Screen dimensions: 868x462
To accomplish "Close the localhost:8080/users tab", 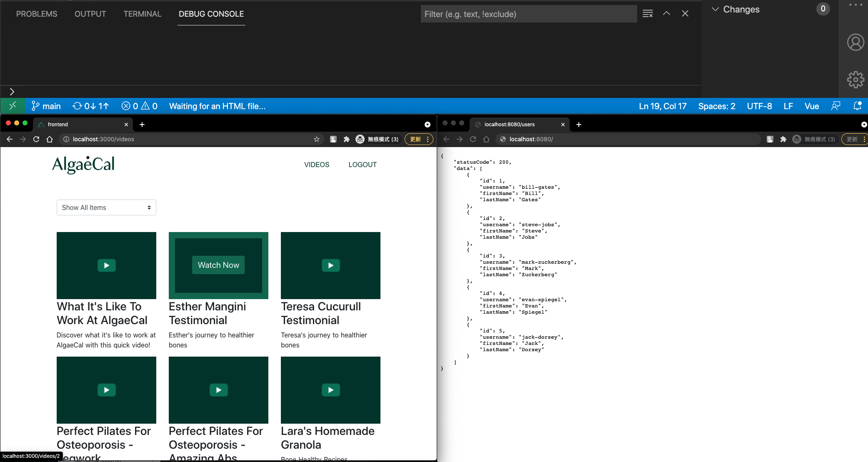I will (563, 124).
